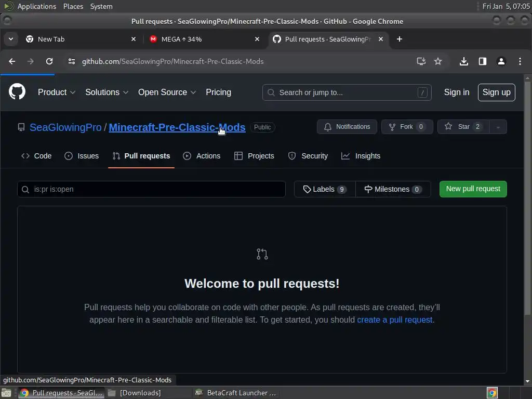This screenshot has height=399, width=532.
Task: Click the GitHub Octocat logo
Action: coord(17,91)
